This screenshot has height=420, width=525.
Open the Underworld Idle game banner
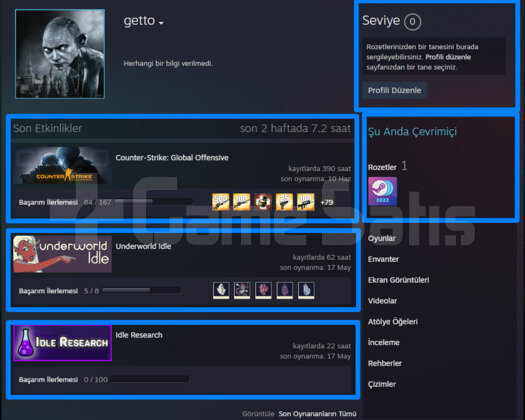63,254
